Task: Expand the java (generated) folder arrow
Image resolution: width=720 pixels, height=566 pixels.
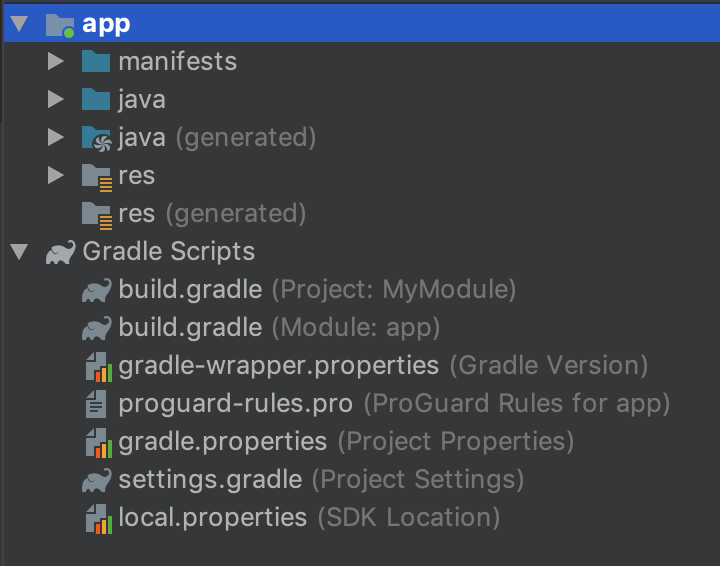Action: [56, 137]
